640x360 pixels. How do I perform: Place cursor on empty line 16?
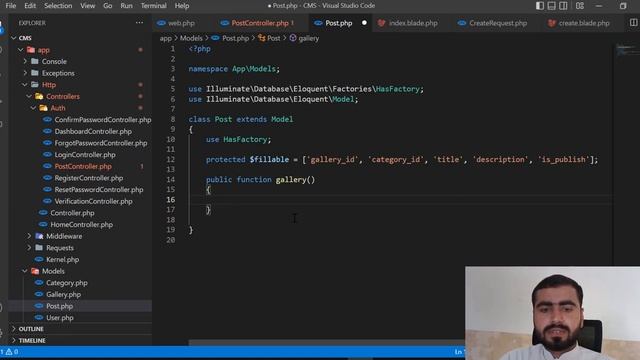[x=400, y=200]
